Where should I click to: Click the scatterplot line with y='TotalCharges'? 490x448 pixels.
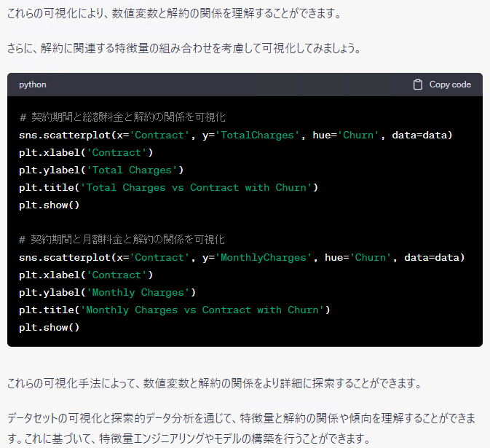[235, 135]
